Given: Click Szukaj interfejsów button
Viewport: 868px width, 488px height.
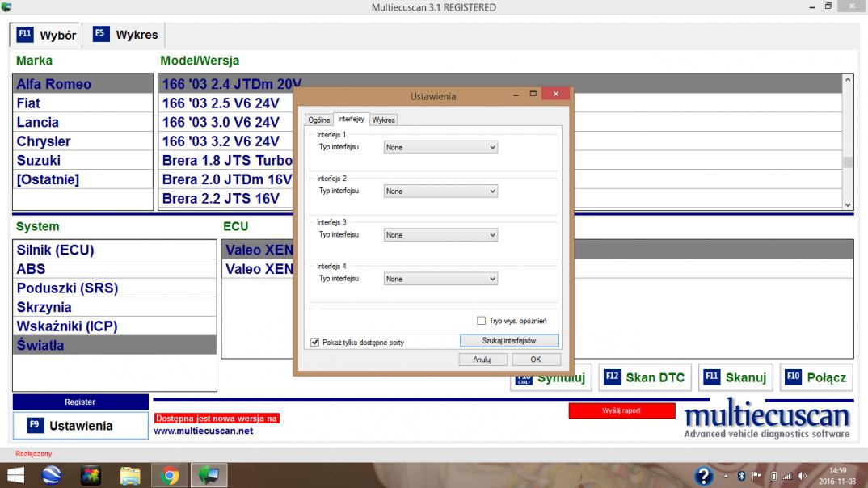Looking at the screenshot, I should click(x=508, y=340).
